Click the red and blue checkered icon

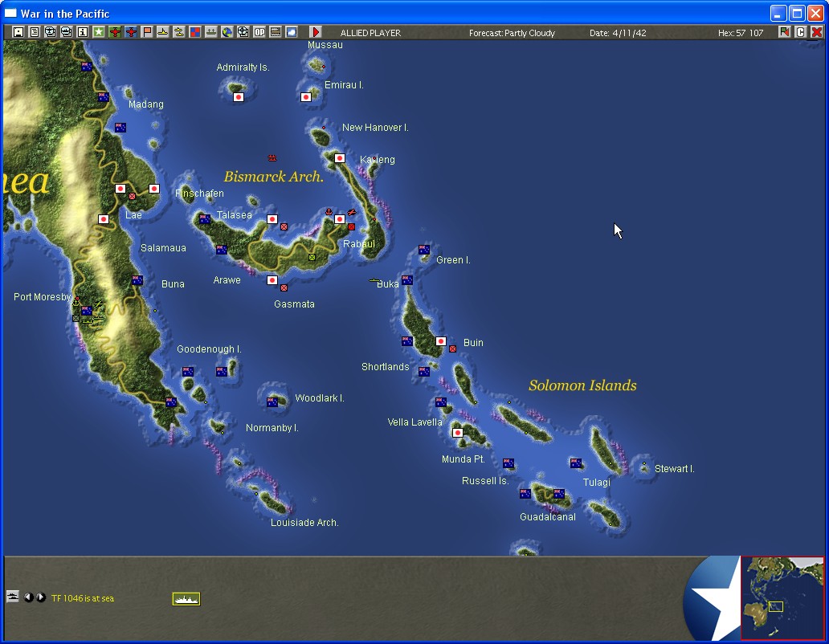[195, 32]
